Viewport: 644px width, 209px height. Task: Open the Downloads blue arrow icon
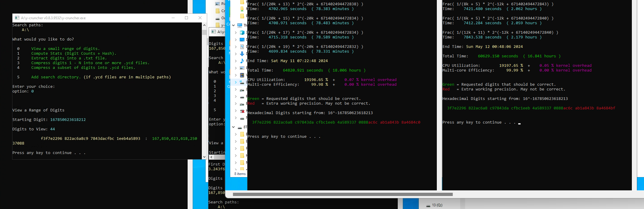click(x=242, y=54)
